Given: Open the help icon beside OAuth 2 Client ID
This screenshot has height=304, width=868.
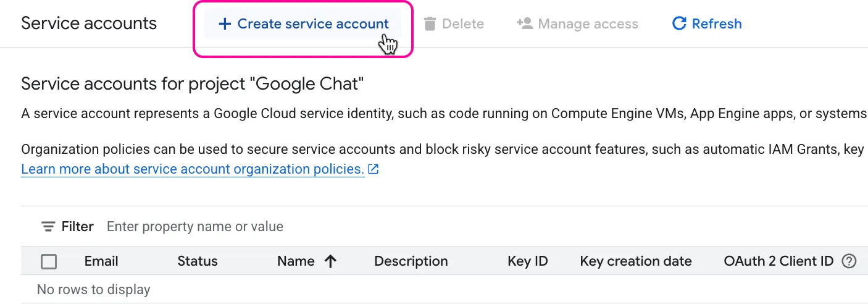Looking at the screenshot, I should pyautogui.click(x=849, y=261).
